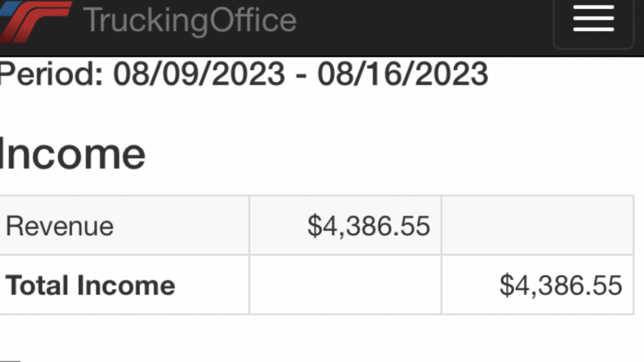Click the TruckingOffice logo icon
This screenshot has height=362, width=644.
[35, 20]
